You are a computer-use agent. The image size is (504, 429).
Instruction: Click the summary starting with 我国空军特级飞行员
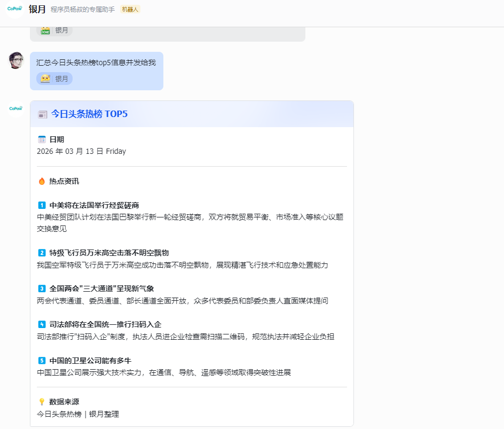pyautogui.click(x=183, y=265)
